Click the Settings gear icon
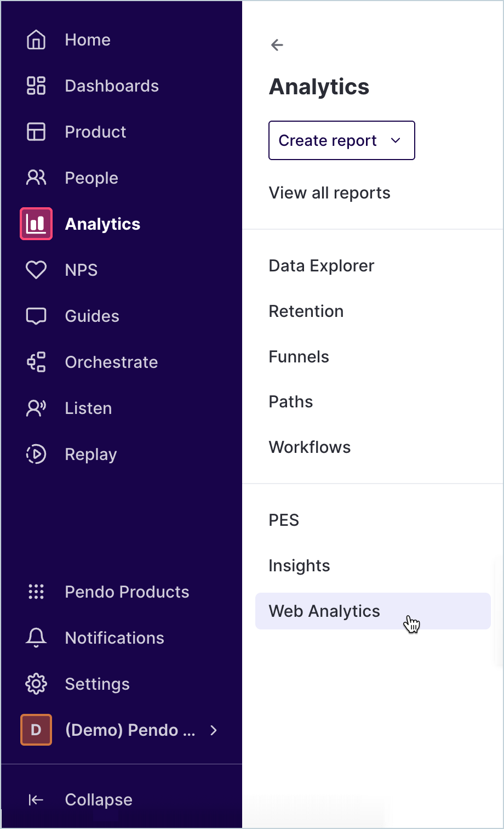504x829 pixels. (36, 684)
